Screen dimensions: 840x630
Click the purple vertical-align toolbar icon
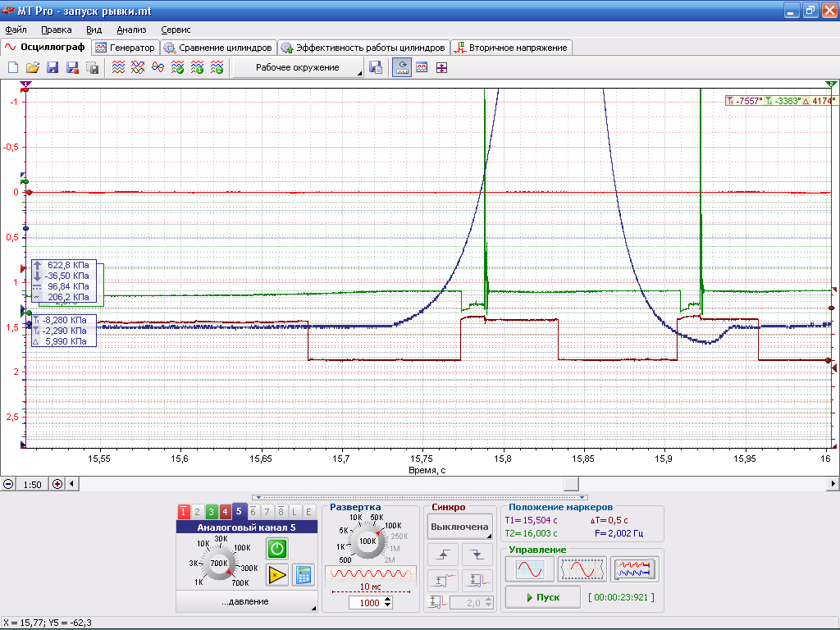coord(441,67)
